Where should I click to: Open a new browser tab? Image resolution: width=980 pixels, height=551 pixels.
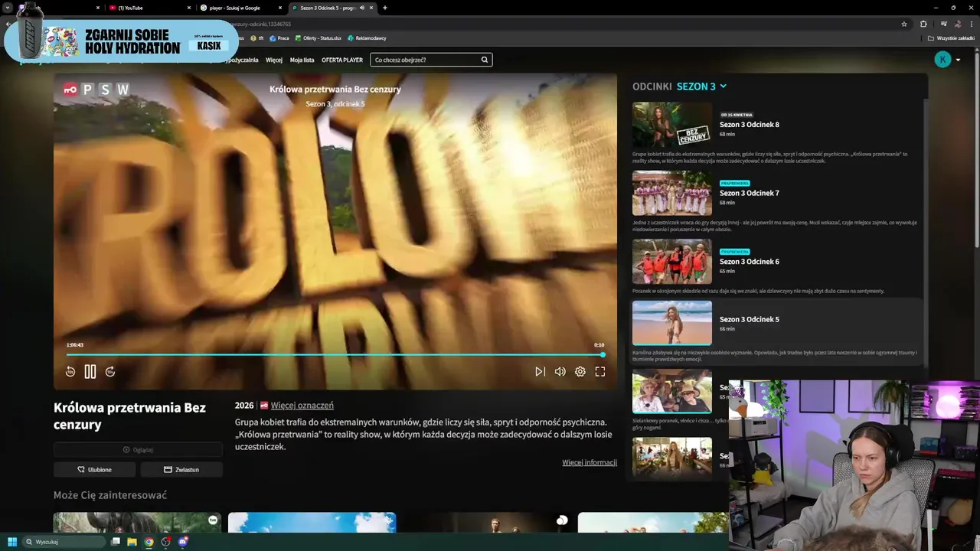pos(384,8)
